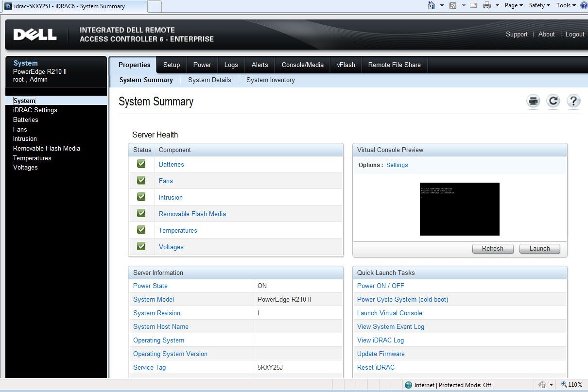Open the Settings link in console options
Screen dimensions: 588x392
[397, 165]
